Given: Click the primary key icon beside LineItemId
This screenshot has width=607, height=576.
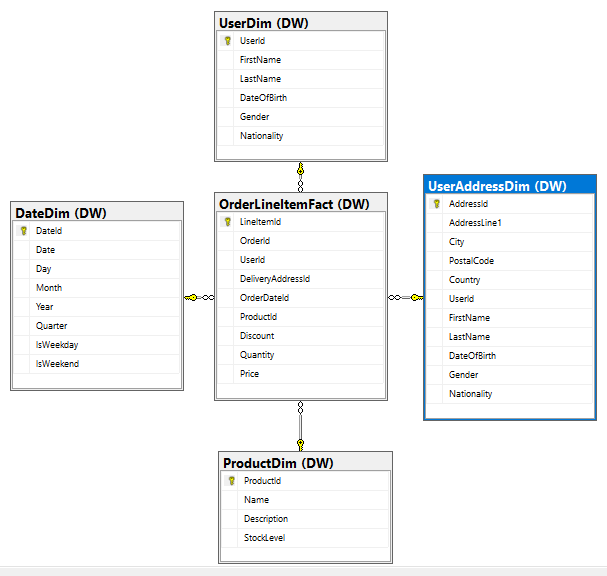Looking at the screenshot, I should (x=228, y=222).
